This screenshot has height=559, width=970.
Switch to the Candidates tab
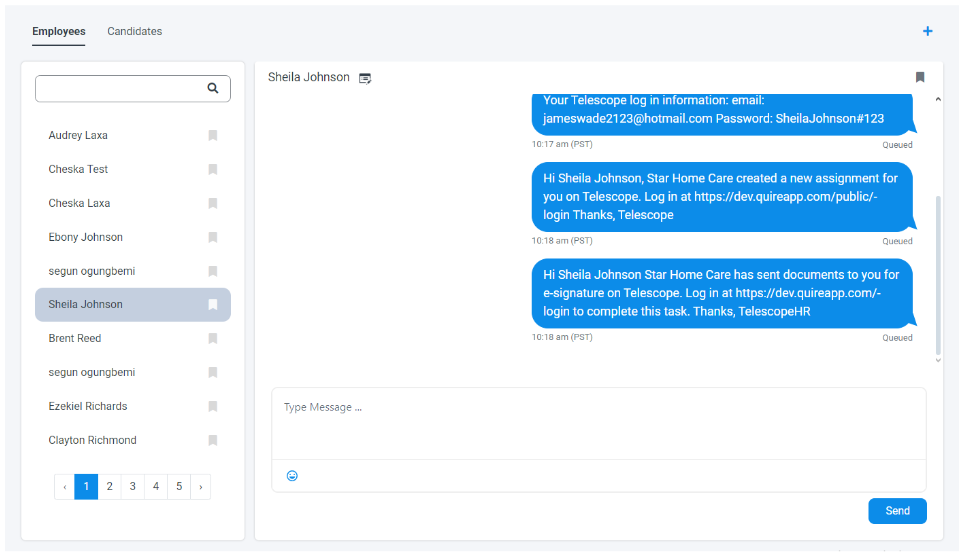coord(135,31)
